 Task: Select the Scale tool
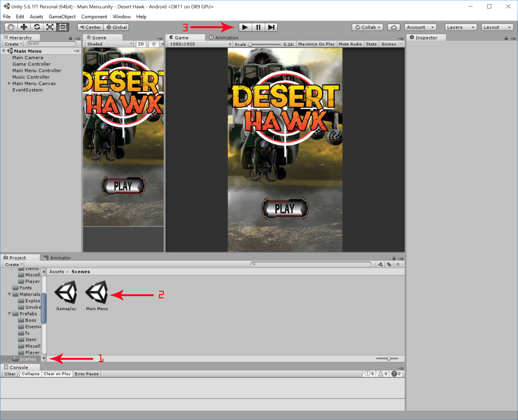tap(50, 27)
